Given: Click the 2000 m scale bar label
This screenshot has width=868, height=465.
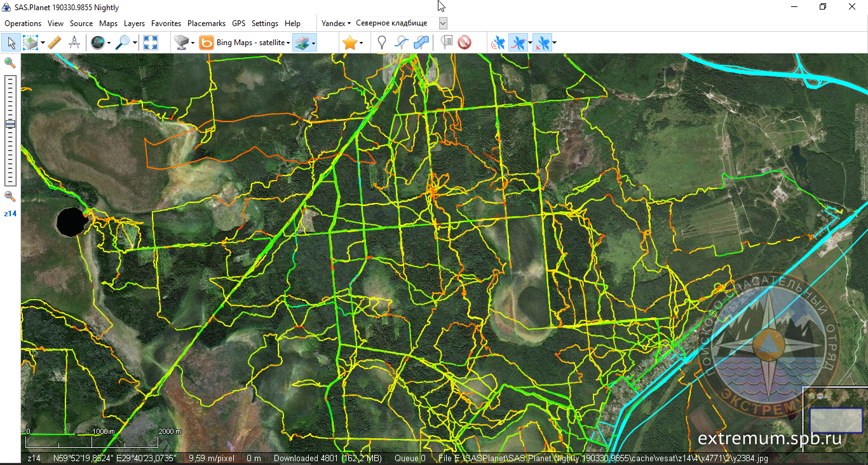Looking at the screenshot, I should click(x=170, y=431).
